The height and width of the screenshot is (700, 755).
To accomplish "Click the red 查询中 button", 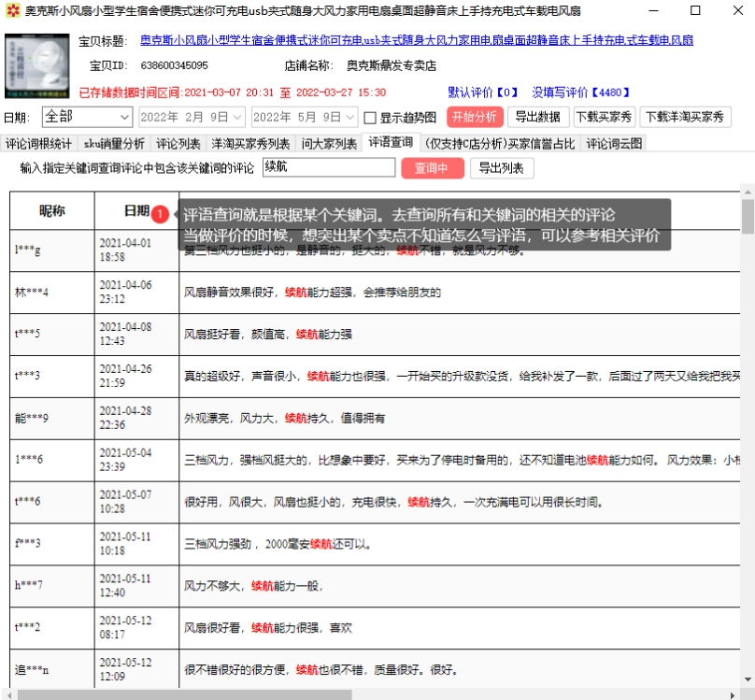I will pos(431,167).
